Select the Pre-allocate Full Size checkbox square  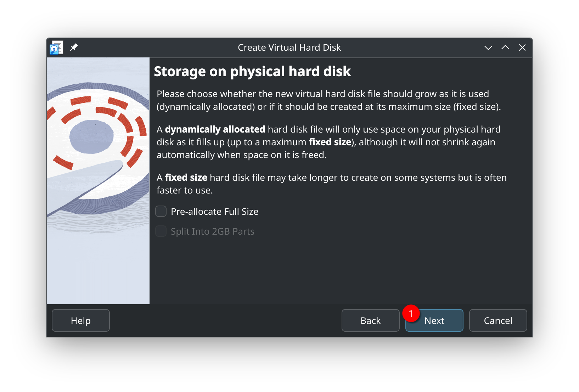161,211
